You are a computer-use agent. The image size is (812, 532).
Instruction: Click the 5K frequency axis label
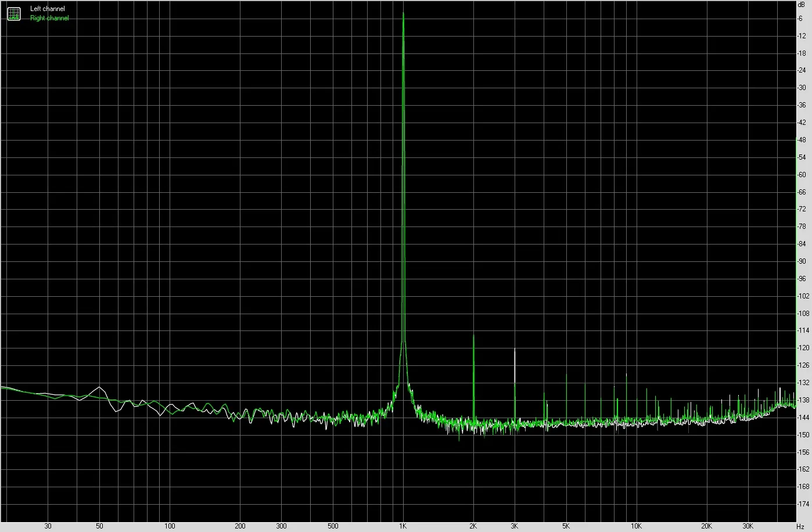(x=566, y=526)
